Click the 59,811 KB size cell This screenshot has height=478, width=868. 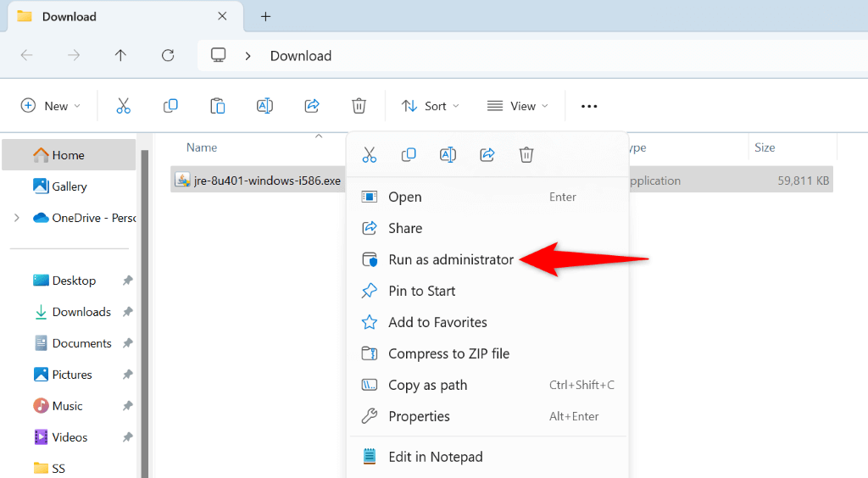(804, 181)
